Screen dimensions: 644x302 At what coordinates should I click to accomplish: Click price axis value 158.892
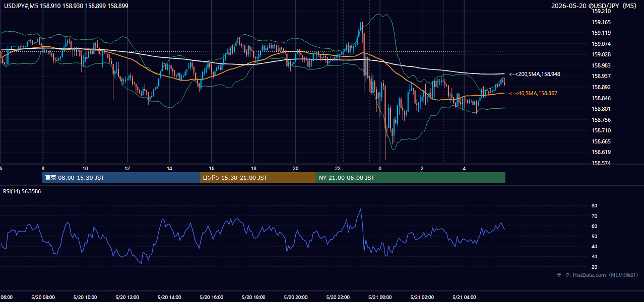[601, 87]
